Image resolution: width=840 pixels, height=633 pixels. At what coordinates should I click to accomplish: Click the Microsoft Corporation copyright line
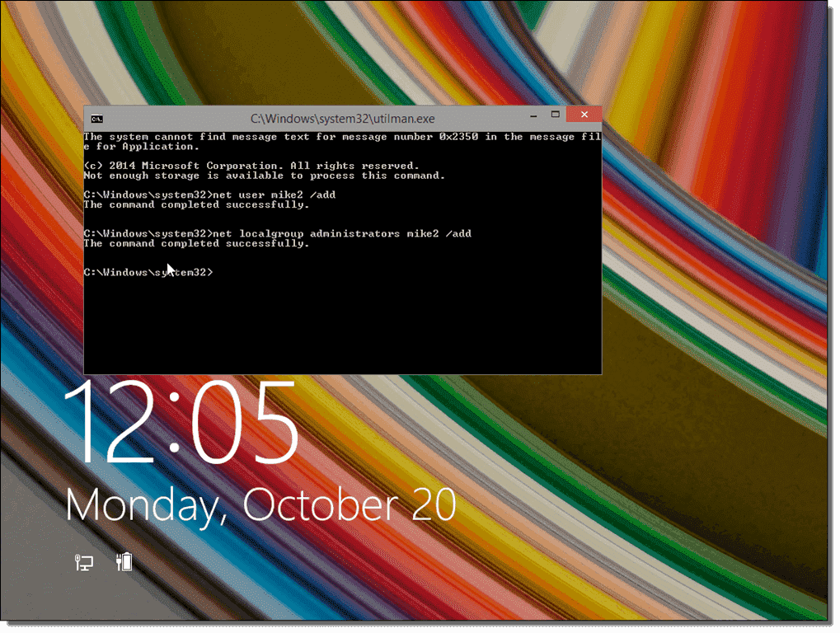251,166
